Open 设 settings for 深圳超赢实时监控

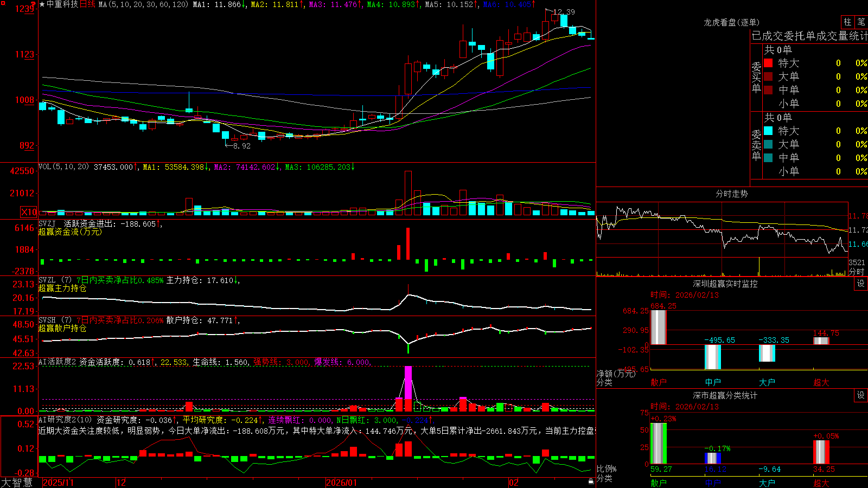861,284
